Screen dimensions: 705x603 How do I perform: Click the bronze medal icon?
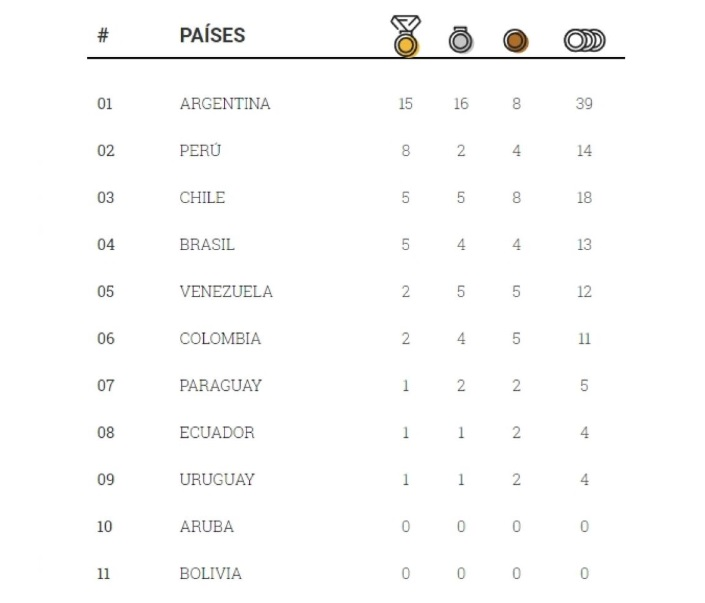(516, 40)
